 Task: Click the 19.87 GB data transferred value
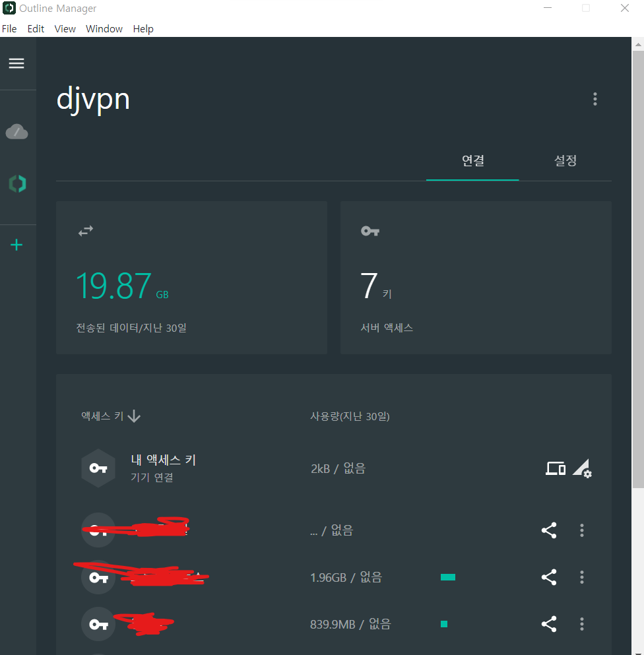tap(122, 286)
